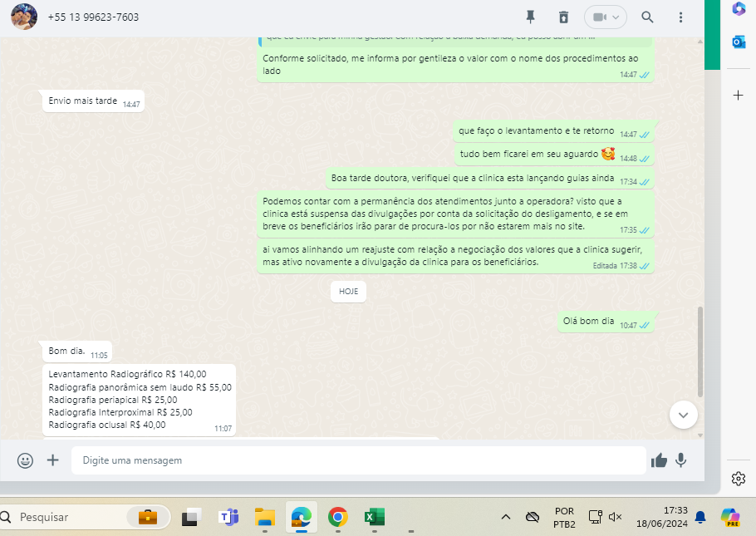Click the 'Conforme solicitado' message bubble
Image resolution: width=756 pixels, height=536 pixels.
point(455,65)
